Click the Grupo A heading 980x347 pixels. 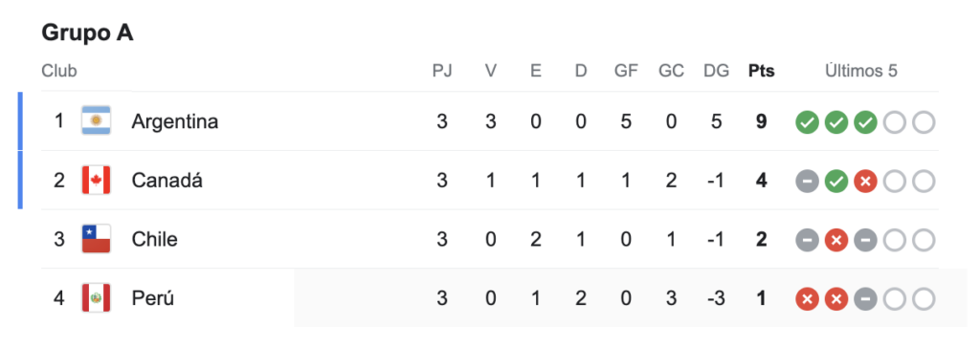pyautogui.click(x=87, y=33)
